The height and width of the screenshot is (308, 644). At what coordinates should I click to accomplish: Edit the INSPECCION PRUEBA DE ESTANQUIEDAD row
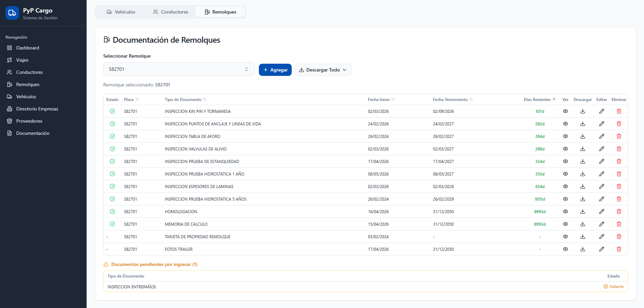(x=602, y=161)
